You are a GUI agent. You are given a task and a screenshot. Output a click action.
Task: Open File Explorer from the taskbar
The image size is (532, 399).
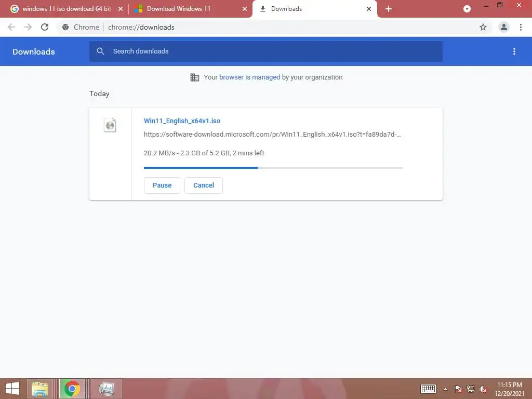tap(40, 389)
